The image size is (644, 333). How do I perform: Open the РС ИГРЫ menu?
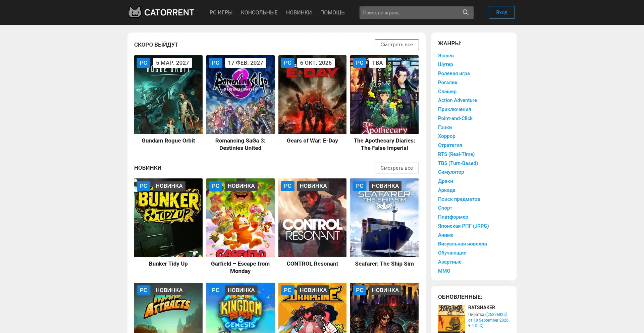[x=221, y=12]
